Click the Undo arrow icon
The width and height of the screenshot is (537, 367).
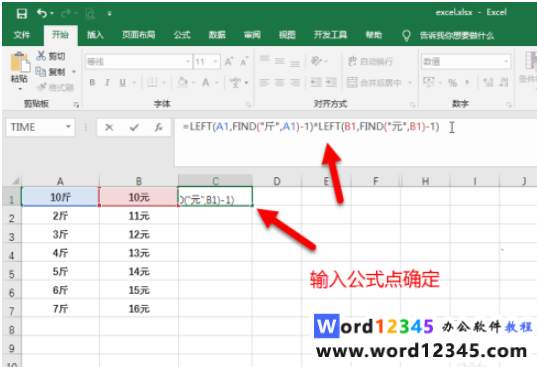42,13
